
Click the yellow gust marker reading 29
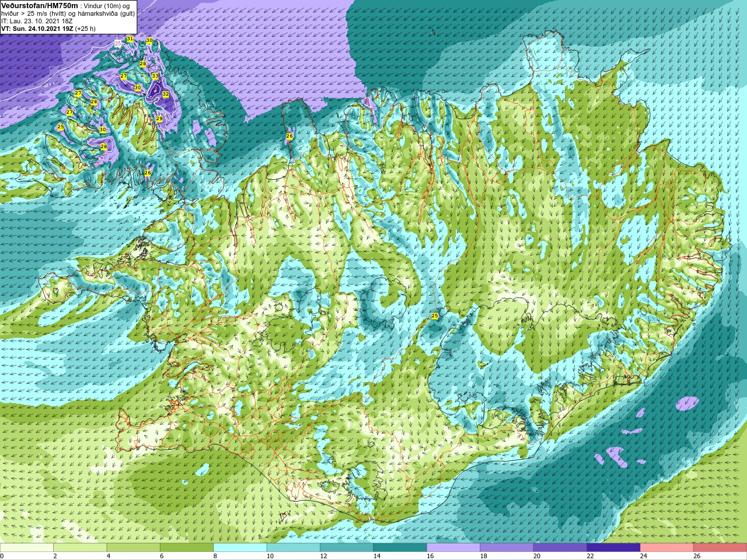pyautogui.click(x=159, y=118)
